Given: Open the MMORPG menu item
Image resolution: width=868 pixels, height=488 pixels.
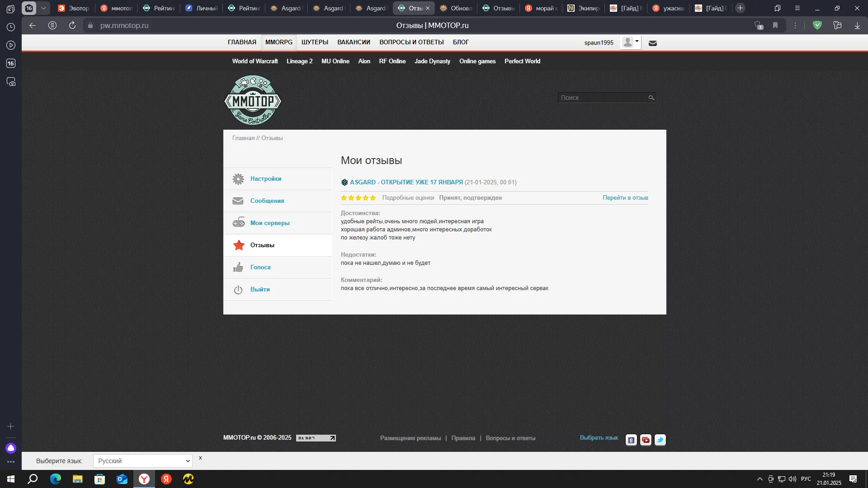Looking at the screenshot, I should 278,42.
